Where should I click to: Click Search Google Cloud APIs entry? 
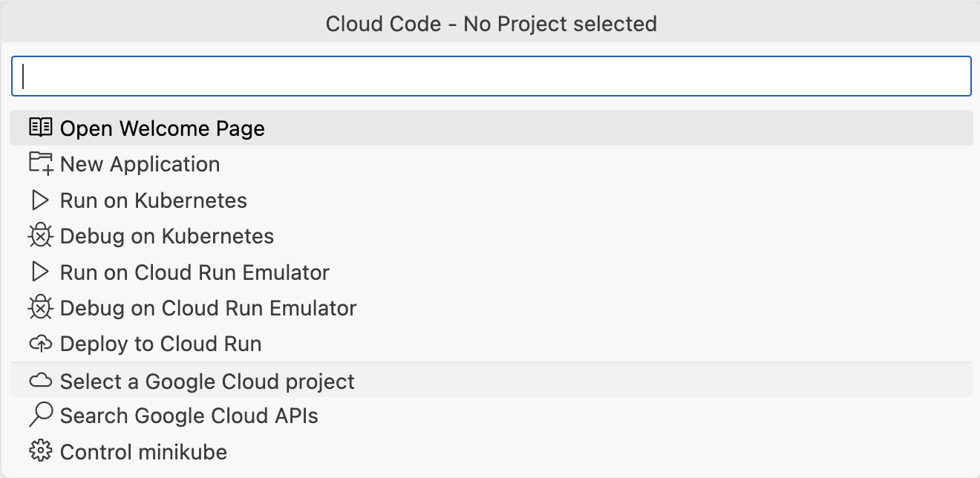click(189, 416)
